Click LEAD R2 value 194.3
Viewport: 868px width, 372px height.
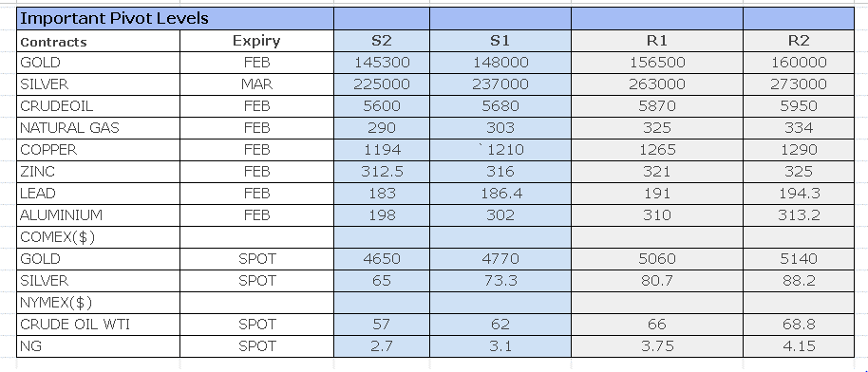point(799,194)
